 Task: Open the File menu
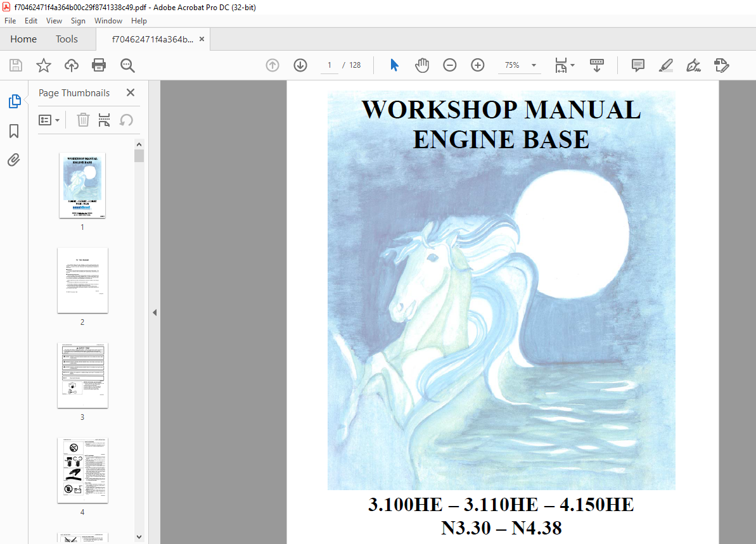pos(10,21)
